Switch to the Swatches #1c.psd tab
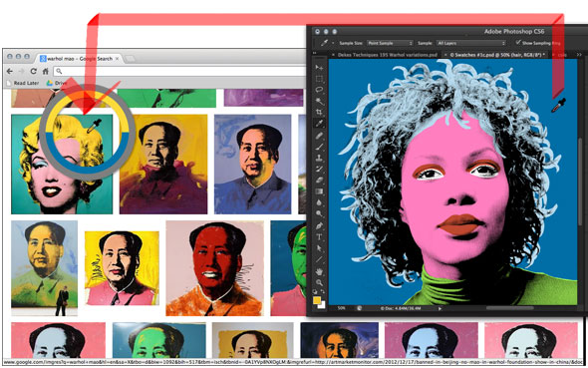This screenshot has width=588, height=368. click(x=497, y=55)
